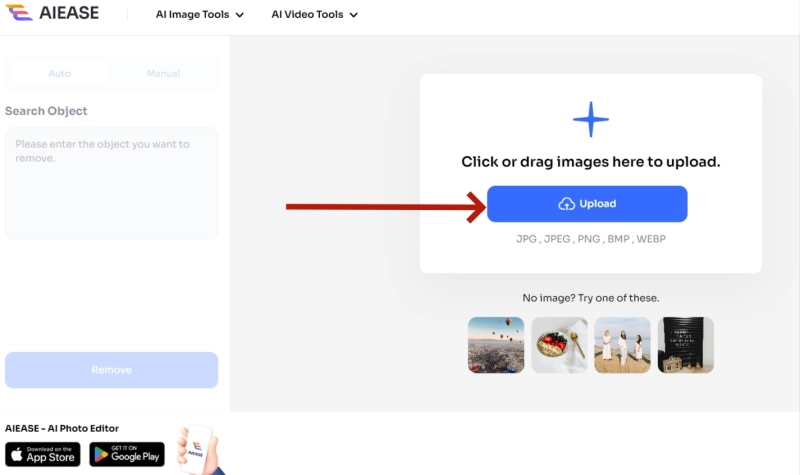
Task: Click the cloud upload icon
Action: pyautogui.click(x=566, y=204)
